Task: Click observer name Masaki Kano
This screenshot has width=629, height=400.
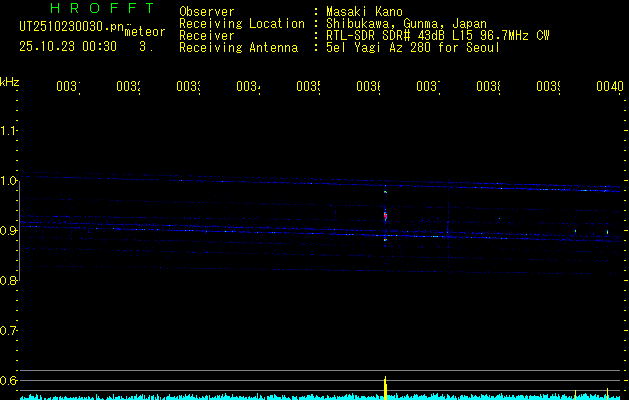Action: pyautogui.click(x=363, y=12)
